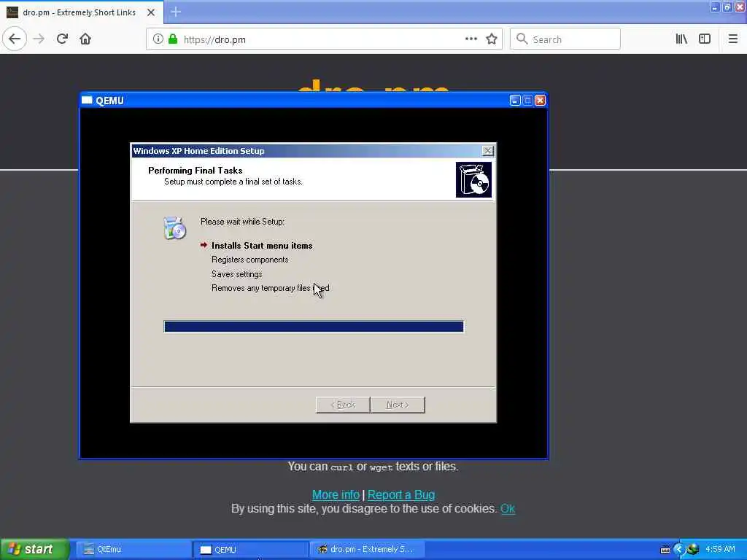747x560 pixels.
Task: Click the setup progress bar
Action: pos(314,327)
